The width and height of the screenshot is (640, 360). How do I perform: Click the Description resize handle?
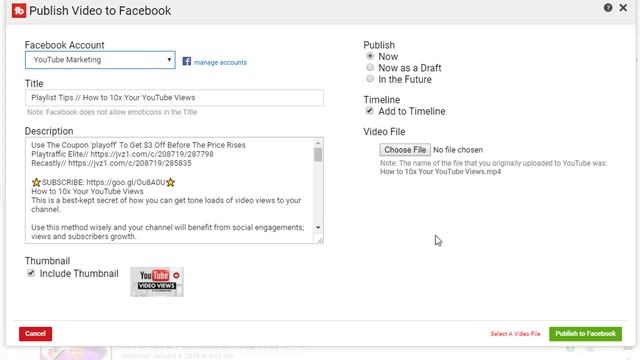pos(320,240)
